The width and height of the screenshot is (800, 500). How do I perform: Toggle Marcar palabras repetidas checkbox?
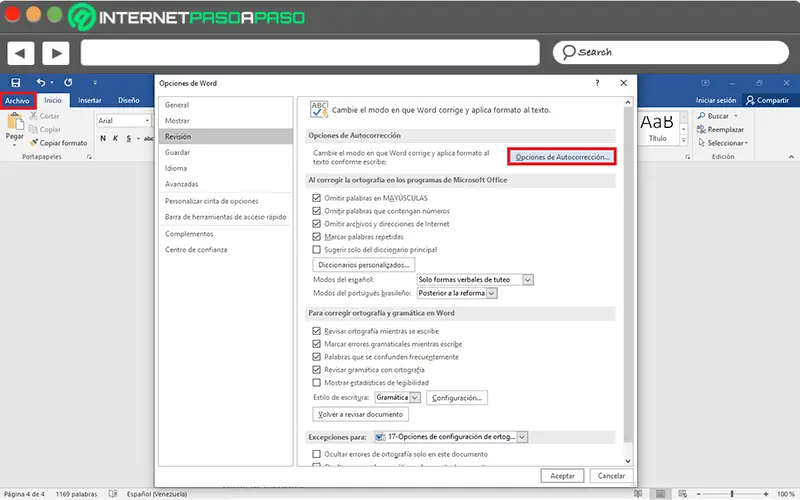pos(316,237)
